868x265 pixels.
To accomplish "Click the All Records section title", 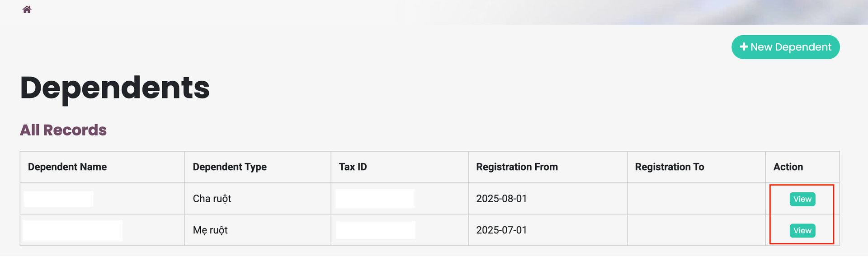I will pyautogui.click(x=63, y=130).
